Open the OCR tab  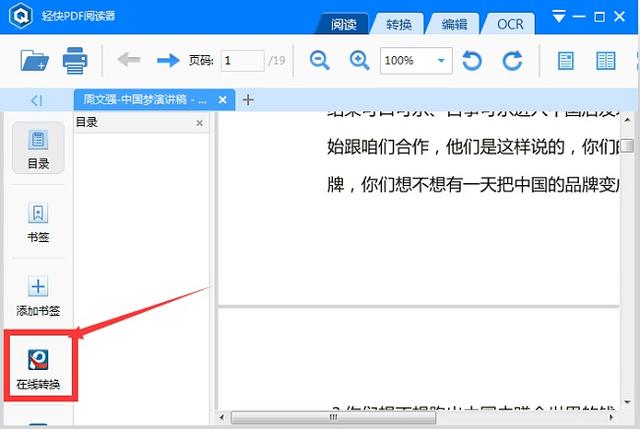coord(509,24)
